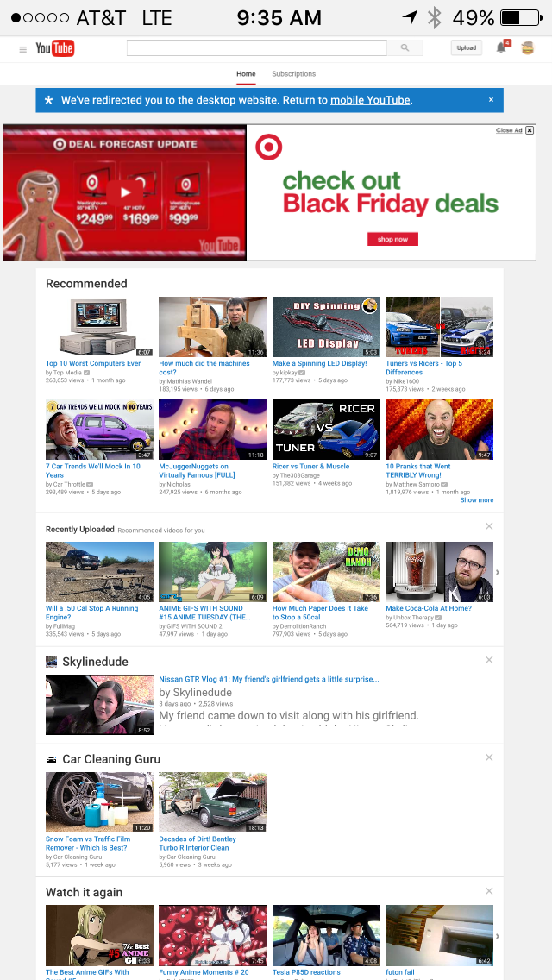Click the Nissan GTR Vlog #1 title
The width and height of the screenshot is (552, 980).
click(x=269, y=679)
